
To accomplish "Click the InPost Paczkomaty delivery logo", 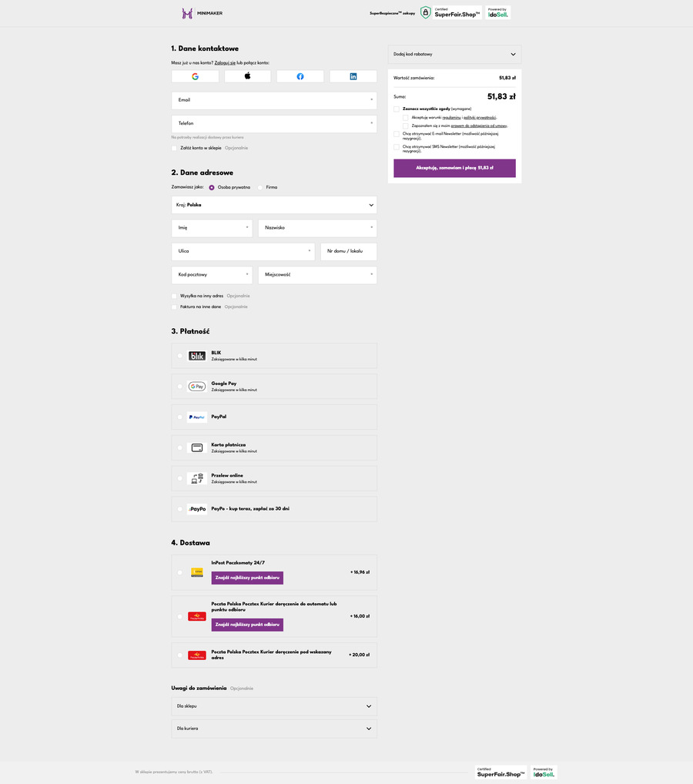I will [x=197, y=572].
